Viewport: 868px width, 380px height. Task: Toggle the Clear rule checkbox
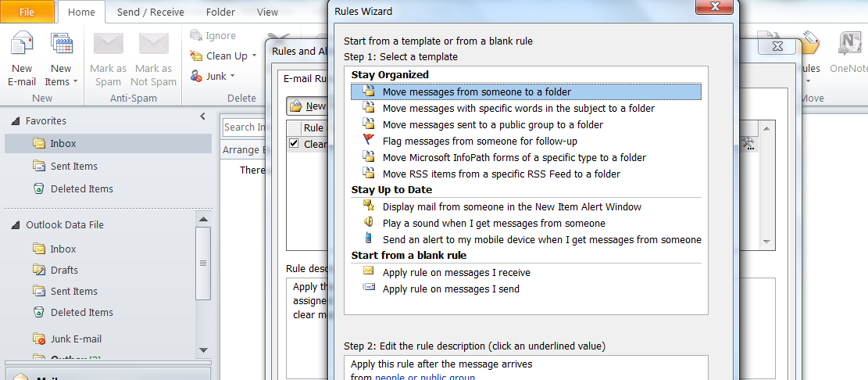pos(294,144)
